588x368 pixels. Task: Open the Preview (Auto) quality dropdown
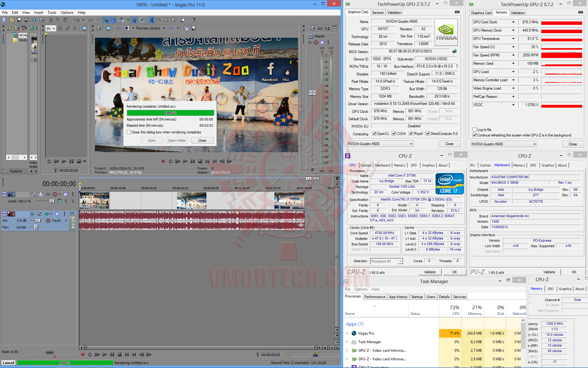(x=164, y=28)
